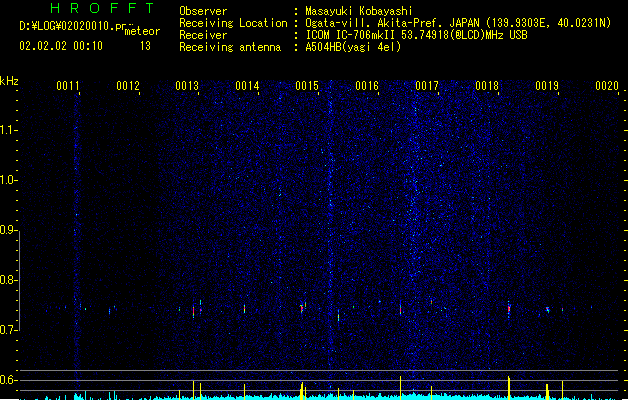Click the 1.1 kHz frequency label
This screenshot has width=629, height=400.
click(x=8, y=130)
